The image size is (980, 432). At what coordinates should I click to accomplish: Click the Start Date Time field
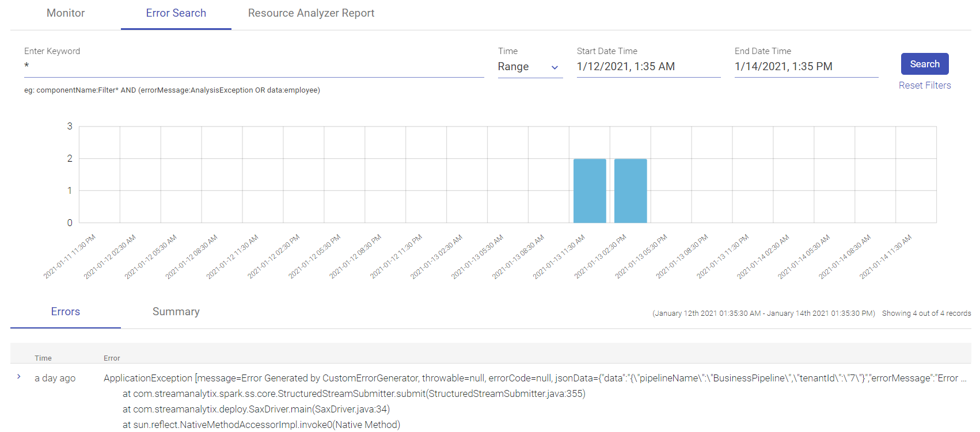[648, 67]
